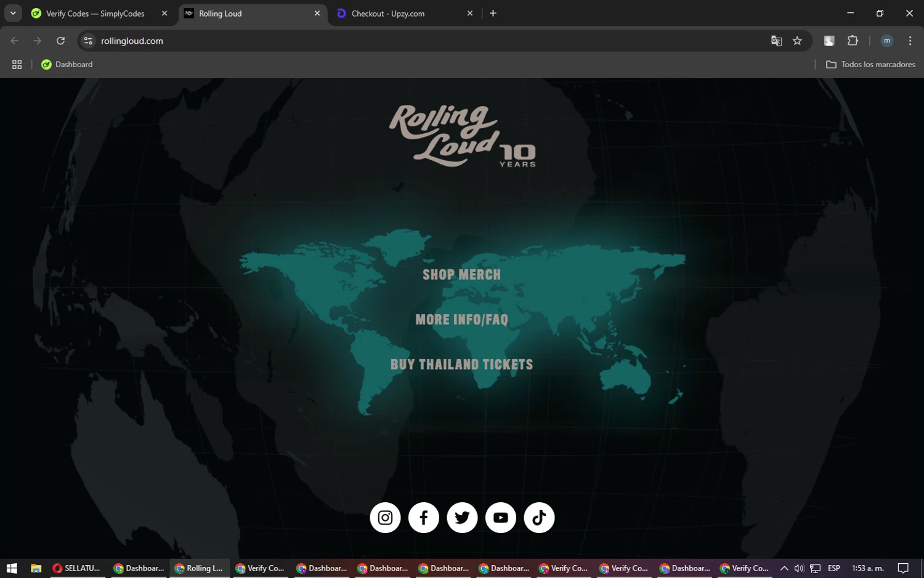924x578 pixels.
Task: Open the Todos los marcadores folder
Action: pos(870,65)
